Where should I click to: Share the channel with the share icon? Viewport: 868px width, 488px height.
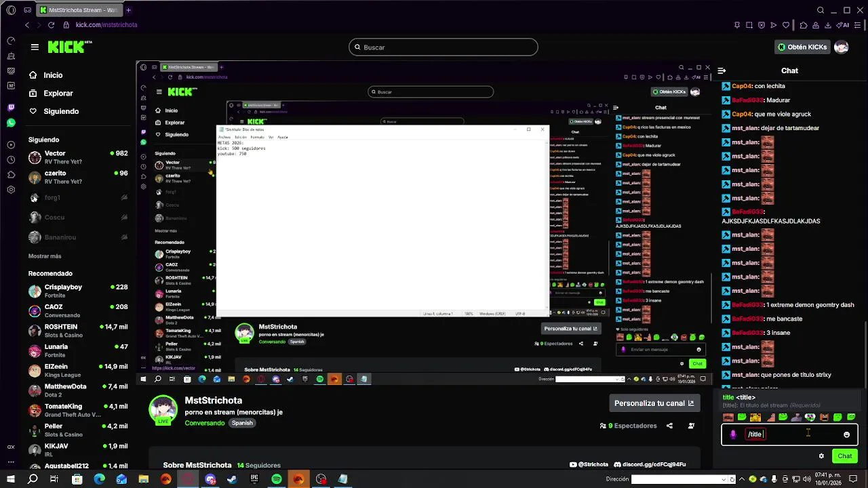pos(669,426)
